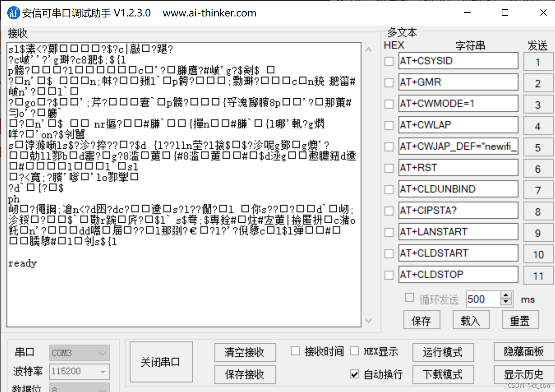The width and height of the screenshot is (555, 392).
Task: Enable the 接收时间 checkbox
Action: click(295, 351)
